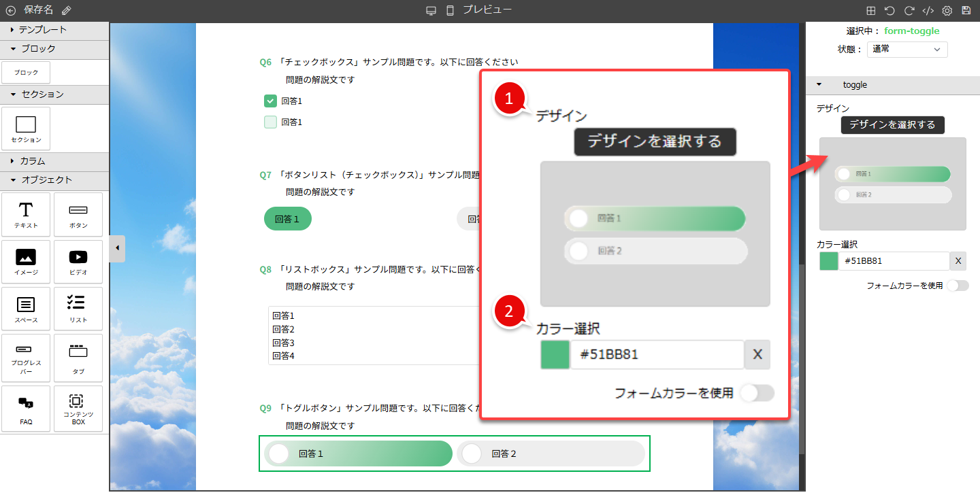Click the grid layout icon in top toolbar
980x497 pixels.
coord(870,10)
